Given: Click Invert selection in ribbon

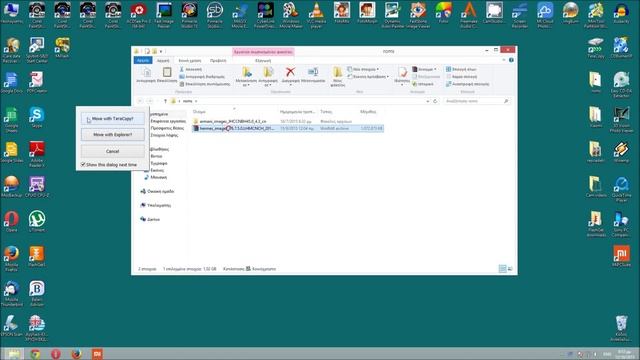Looking at the screenshot, I should pos(467,84).
